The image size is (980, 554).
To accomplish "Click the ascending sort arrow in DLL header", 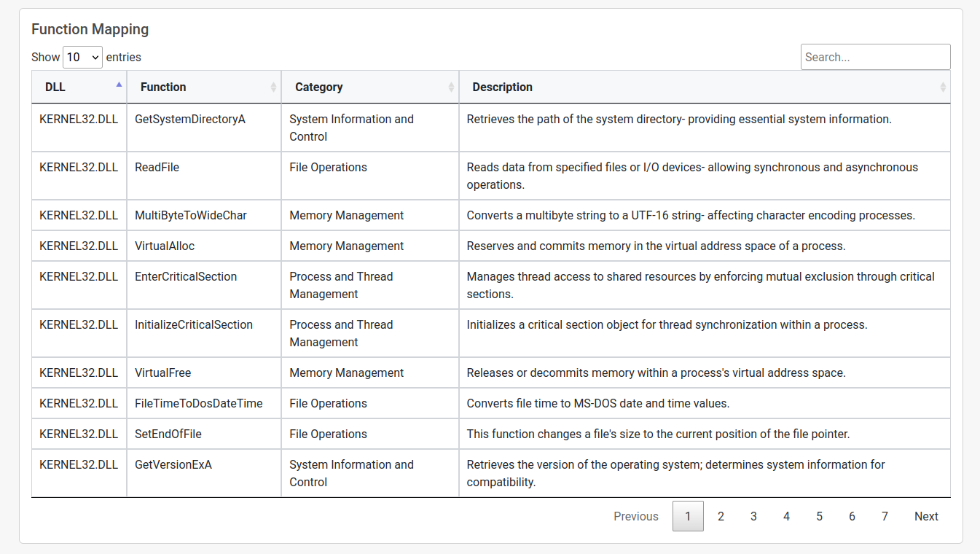I will tap(119, 84).
